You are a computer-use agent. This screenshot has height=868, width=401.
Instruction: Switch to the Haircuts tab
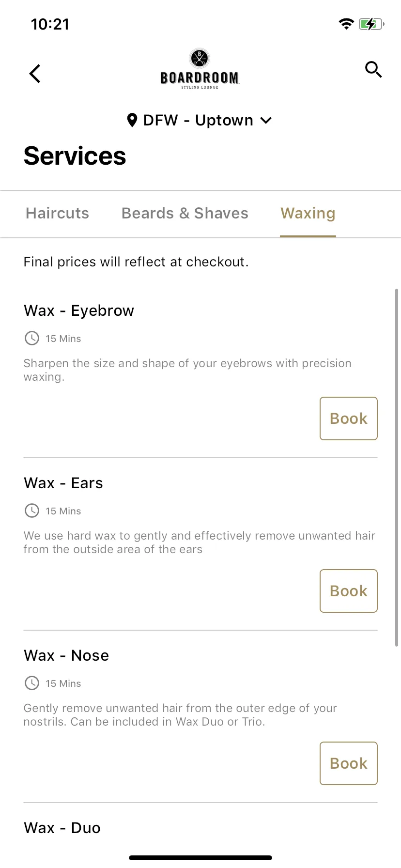(x=58, y=213)
